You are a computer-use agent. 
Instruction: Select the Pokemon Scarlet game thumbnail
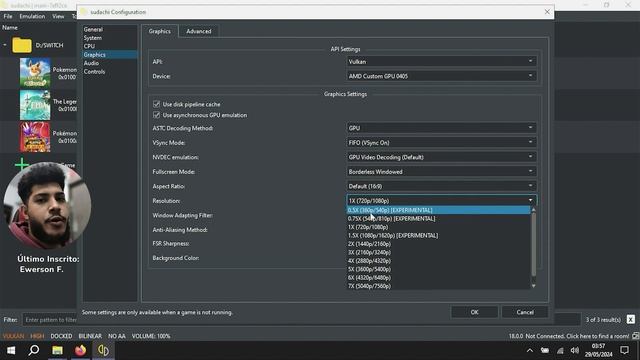pos(35,137)
